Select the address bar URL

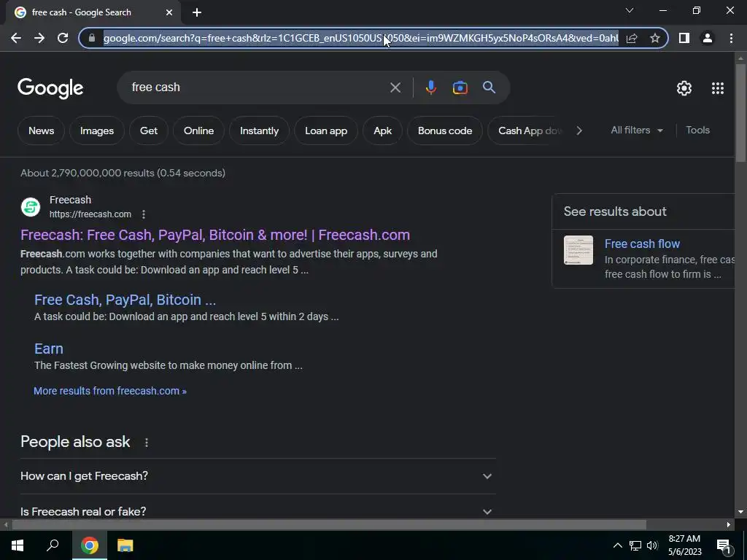click(360, 38)
